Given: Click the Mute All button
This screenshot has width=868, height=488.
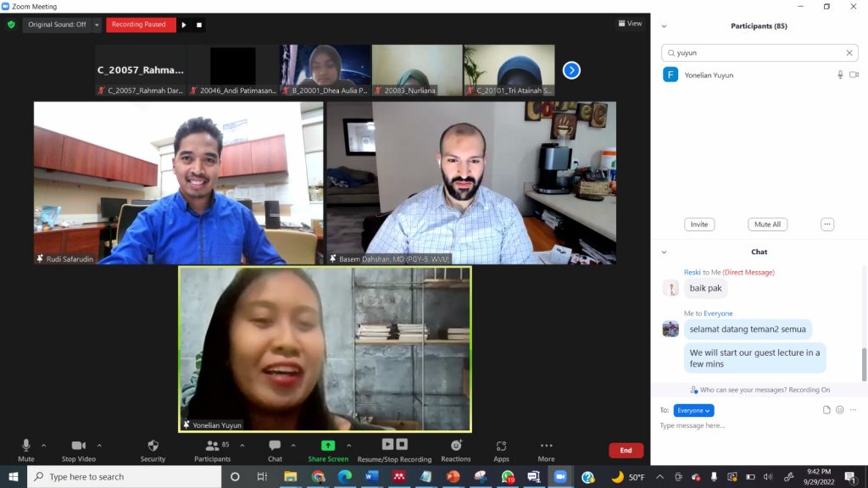Looking at the screenshot, I should tap(767, 225).
